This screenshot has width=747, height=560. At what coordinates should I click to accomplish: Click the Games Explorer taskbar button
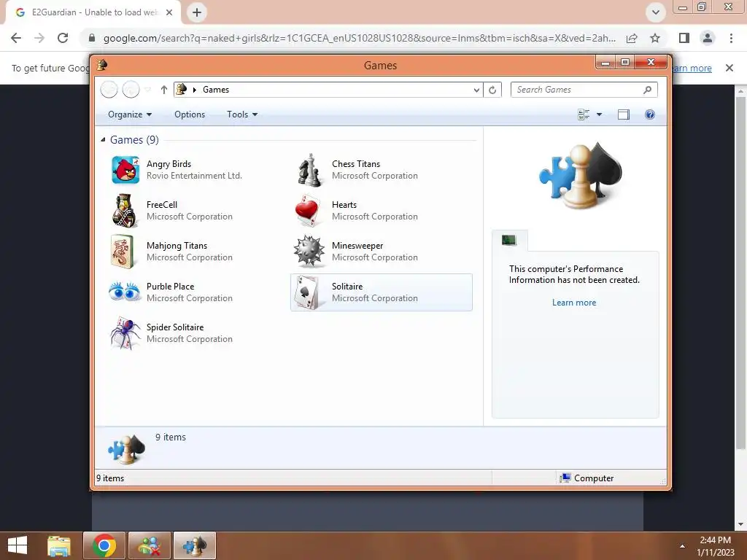194,545
